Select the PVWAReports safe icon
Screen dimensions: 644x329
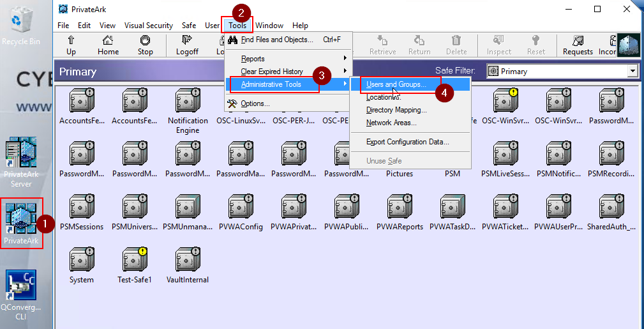tap(400, 207)
